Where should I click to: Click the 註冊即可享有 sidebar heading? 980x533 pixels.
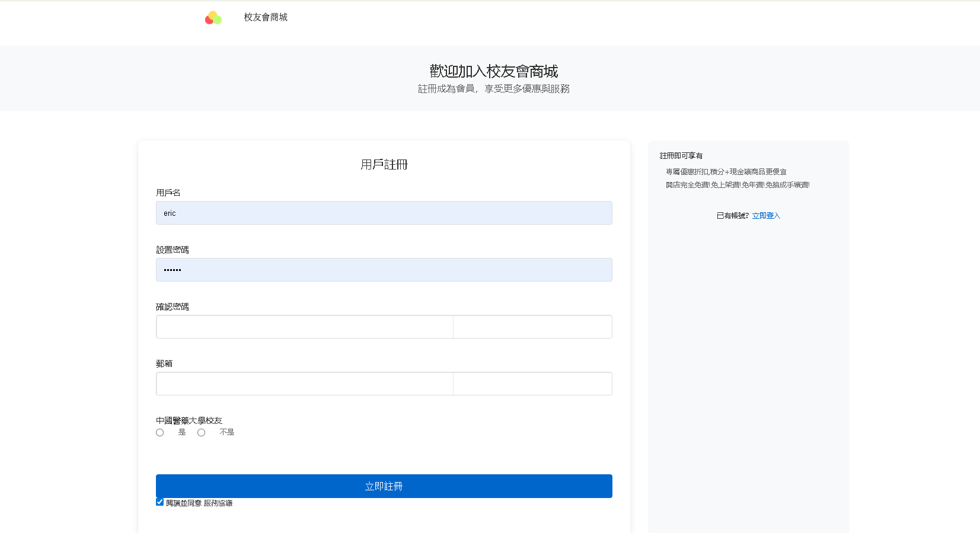(681, 156)
